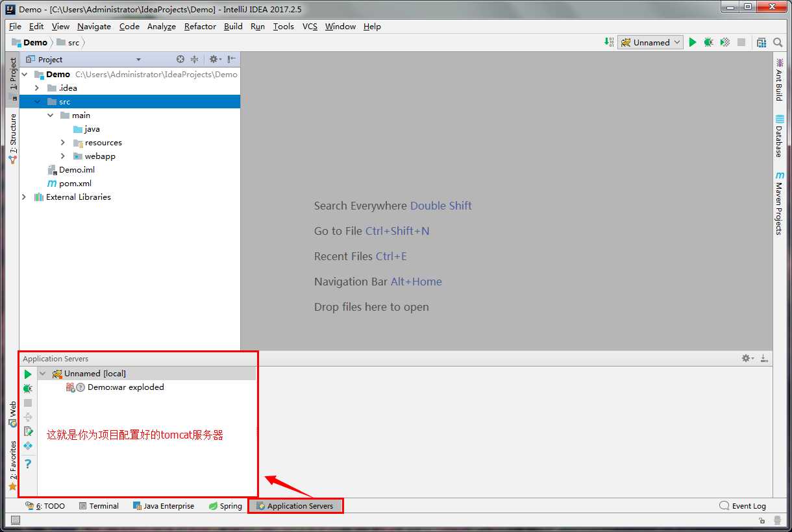Screen dimensions: 792x532
Task: Edit configuration icon in Application Servers panel
Action: [x=28, y=431]
